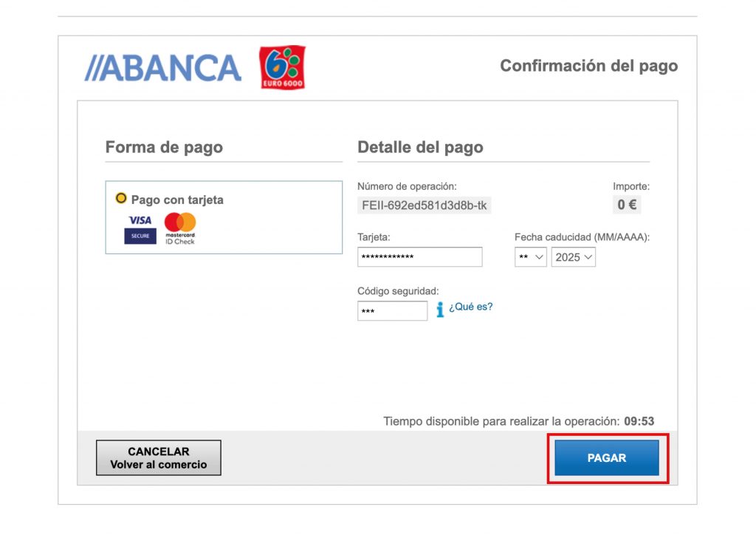
Task: Focus the Tarjeta card number field
Action: click(419, 257)
